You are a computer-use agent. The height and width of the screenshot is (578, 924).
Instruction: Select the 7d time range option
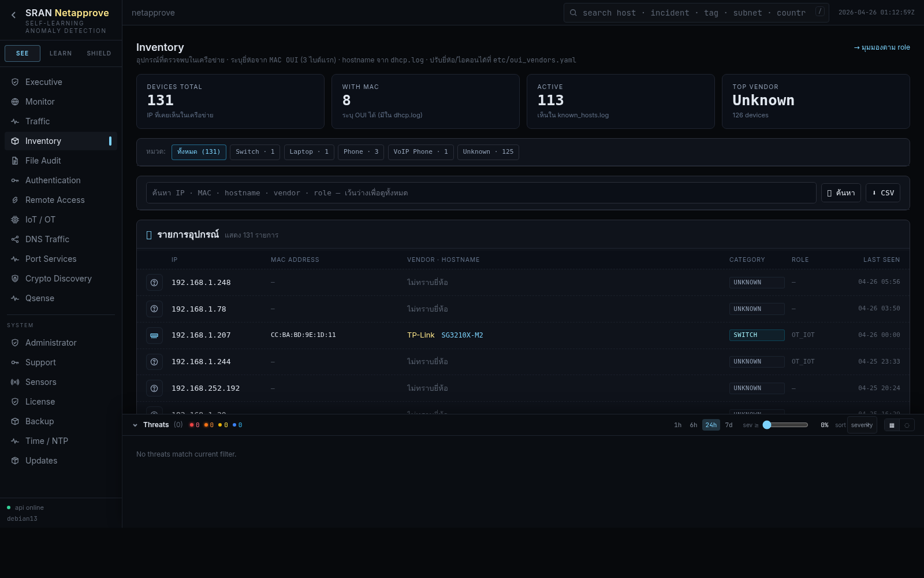pyautogui.click(x=729, y=425)
